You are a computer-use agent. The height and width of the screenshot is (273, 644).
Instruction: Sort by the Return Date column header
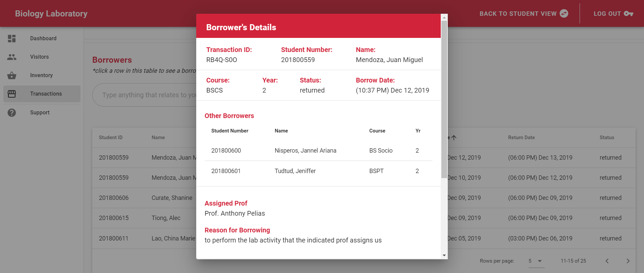click(x=521, y=138)
